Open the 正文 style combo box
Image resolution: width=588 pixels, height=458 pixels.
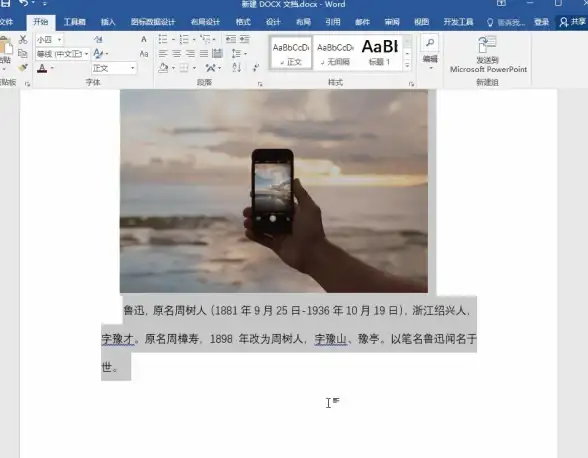pos(114,68)
